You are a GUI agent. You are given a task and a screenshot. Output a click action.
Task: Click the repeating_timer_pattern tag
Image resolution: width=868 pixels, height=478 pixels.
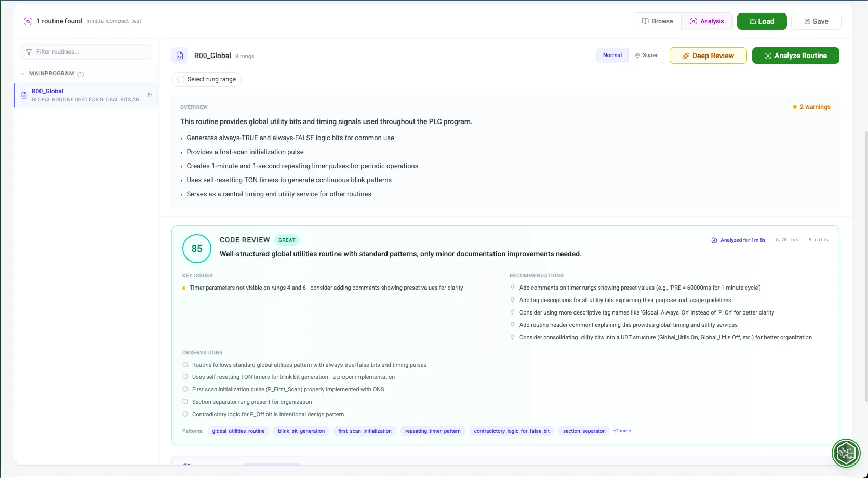433,431
